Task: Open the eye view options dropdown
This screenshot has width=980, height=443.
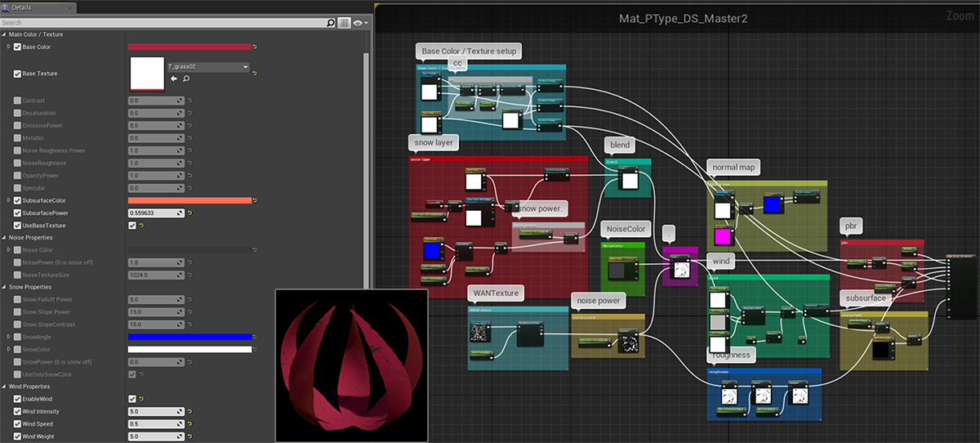Action: click(359, 23)
